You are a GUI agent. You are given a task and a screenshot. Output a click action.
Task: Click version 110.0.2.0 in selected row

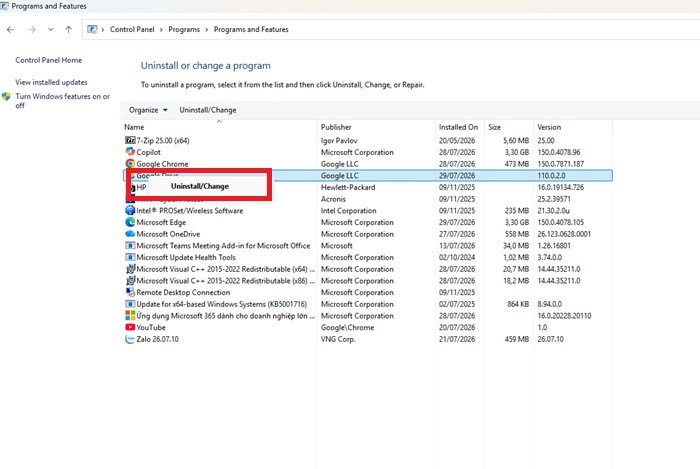551,175
